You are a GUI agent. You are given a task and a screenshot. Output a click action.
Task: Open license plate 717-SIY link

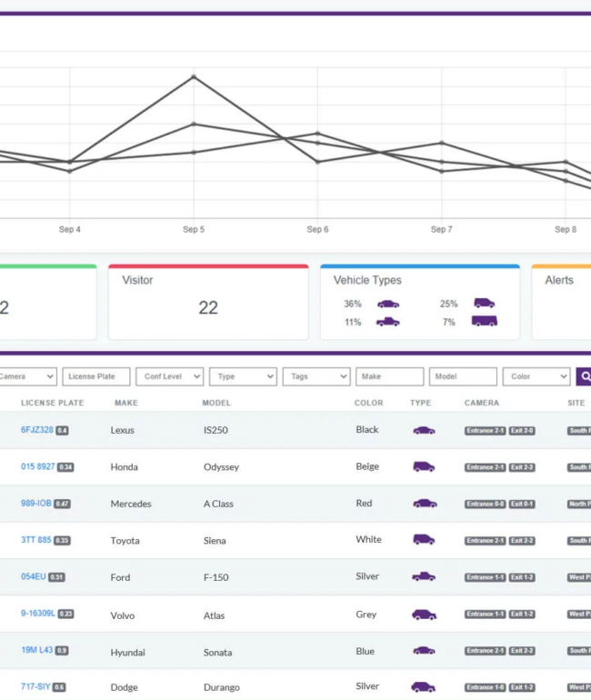pos(35,686)
